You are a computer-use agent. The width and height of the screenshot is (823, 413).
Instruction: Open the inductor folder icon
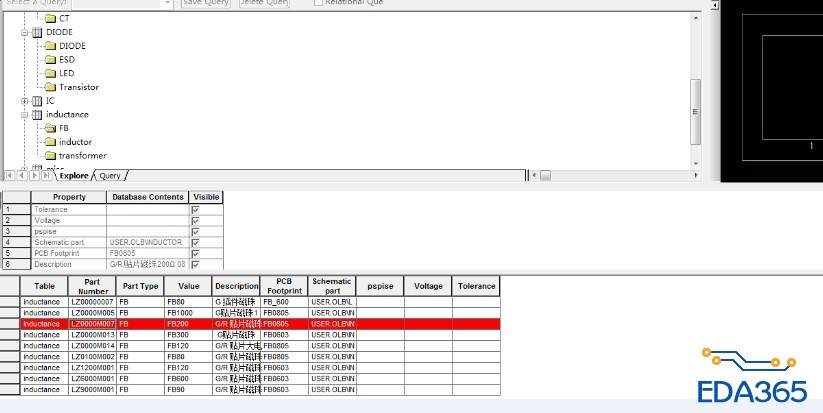tap(50, 142)
